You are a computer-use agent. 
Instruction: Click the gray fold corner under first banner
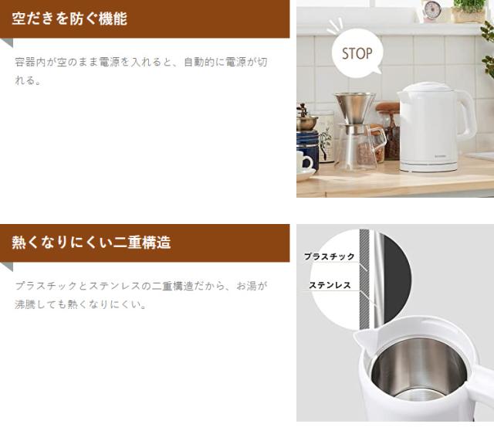[6, 43]
